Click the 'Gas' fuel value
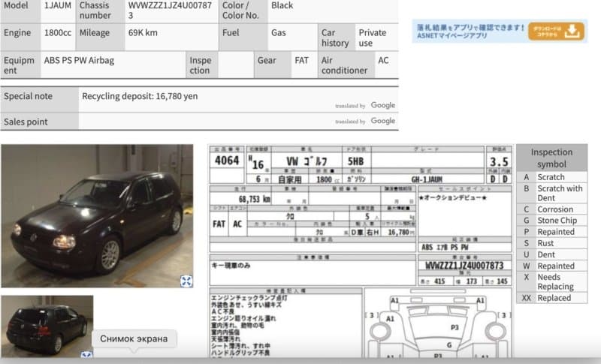This screenshot has height=364, width=601. [x=278, y=33]
